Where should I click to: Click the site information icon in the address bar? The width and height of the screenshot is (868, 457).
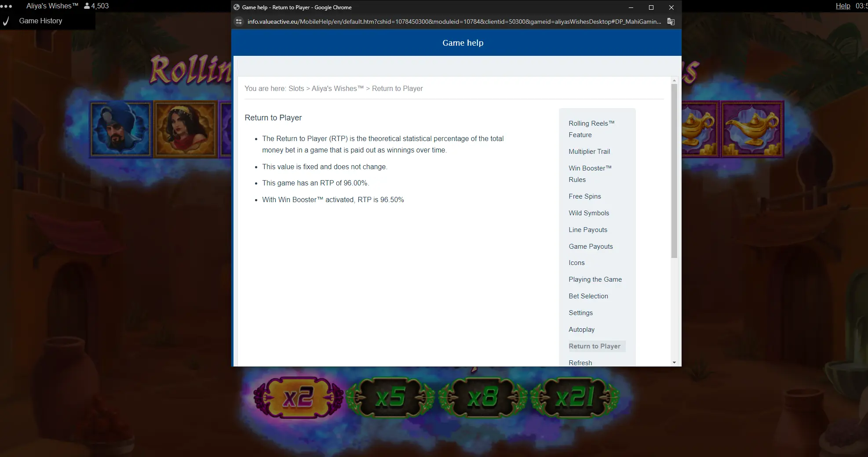(x=239, y=22)
